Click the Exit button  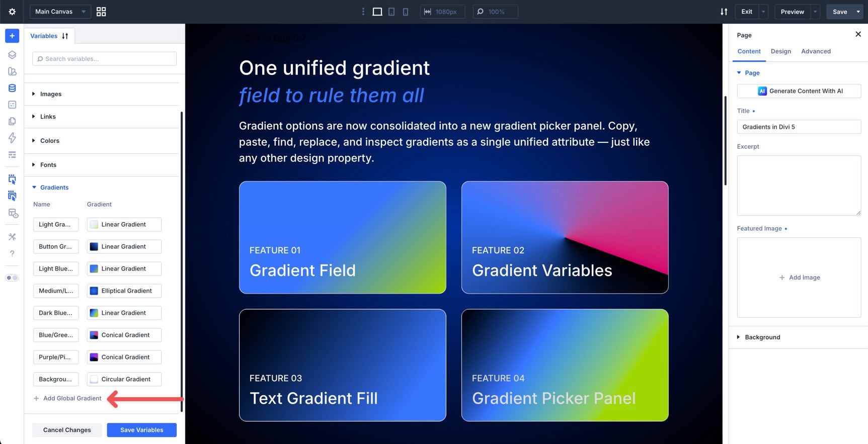click(x=747, y=12)
